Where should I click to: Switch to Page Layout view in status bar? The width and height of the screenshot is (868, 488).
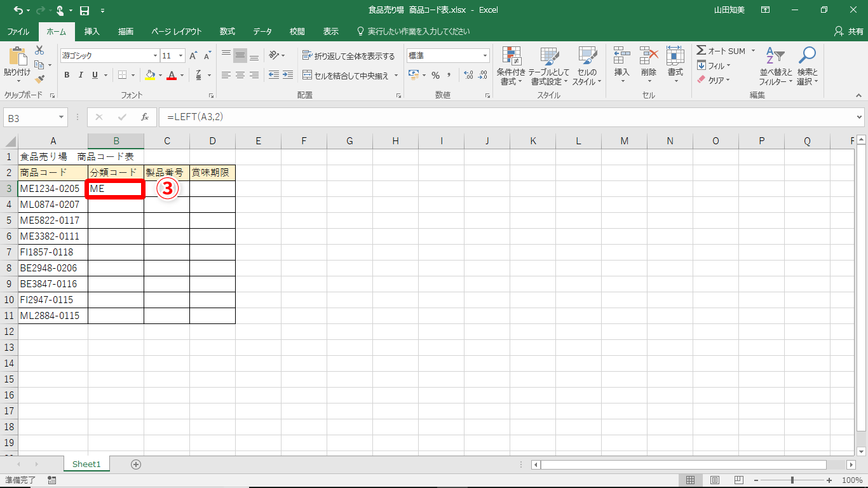pos(715,480)
